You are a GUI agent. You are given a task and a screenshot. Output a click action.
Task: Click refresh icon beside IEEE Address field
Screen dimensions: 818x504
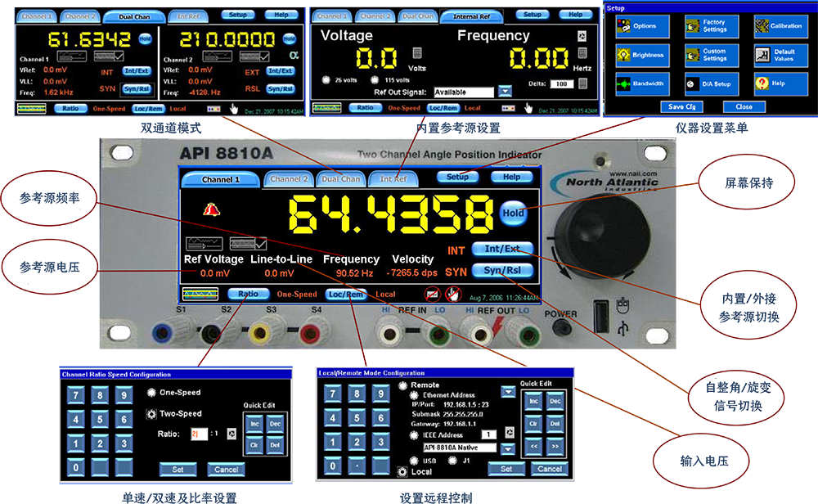pos(510,433)
